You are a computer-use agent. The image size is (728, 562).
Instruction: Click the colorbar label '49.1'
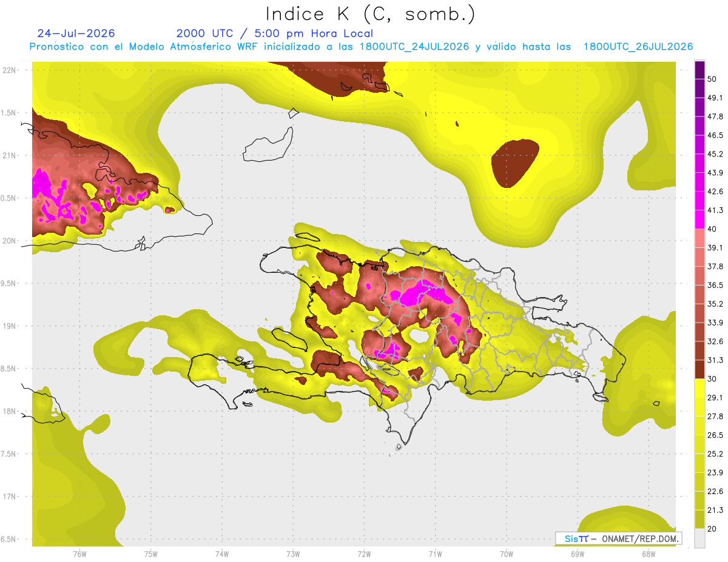715,98
